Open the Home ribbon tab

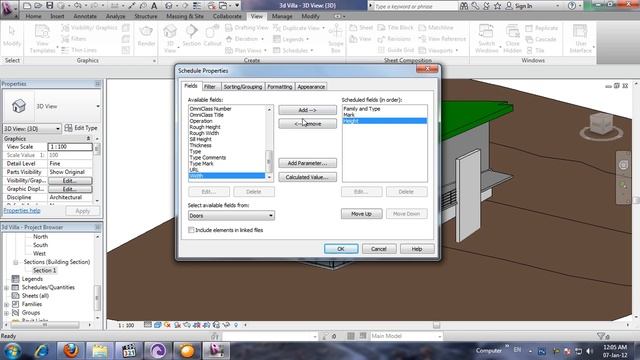pos(33,16)
